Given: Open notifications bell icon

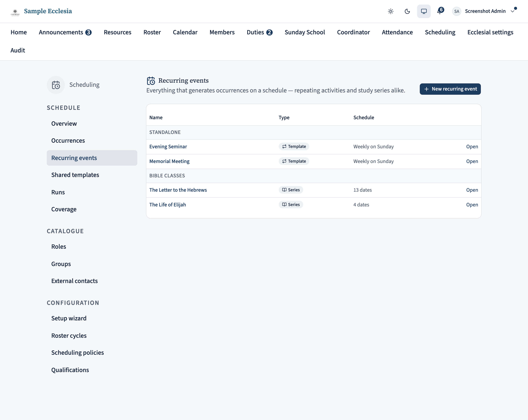Looking at the screenshot, I should point(440,11).
